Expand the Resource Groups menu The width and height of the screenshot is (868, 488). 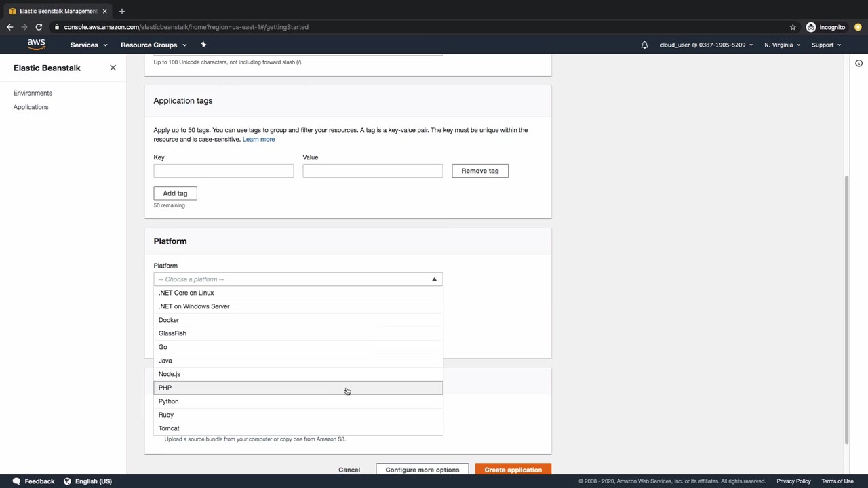coord(153,45)
